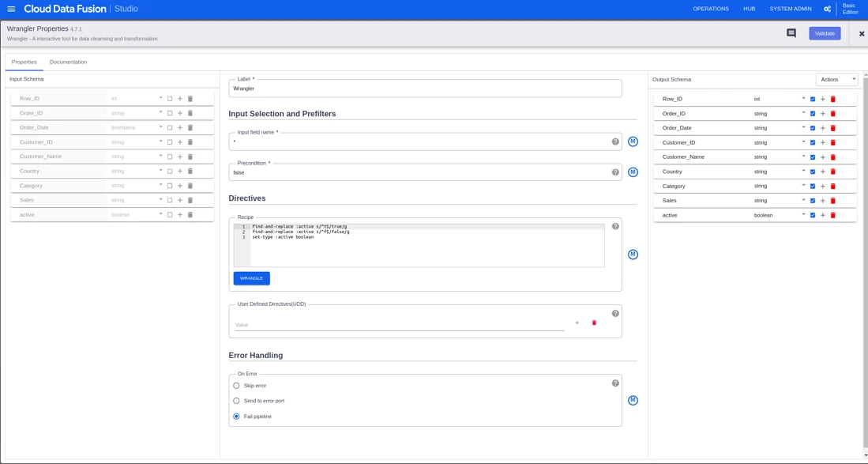
Task: Add a User Defined Directive row
Action: click(577, 323)
